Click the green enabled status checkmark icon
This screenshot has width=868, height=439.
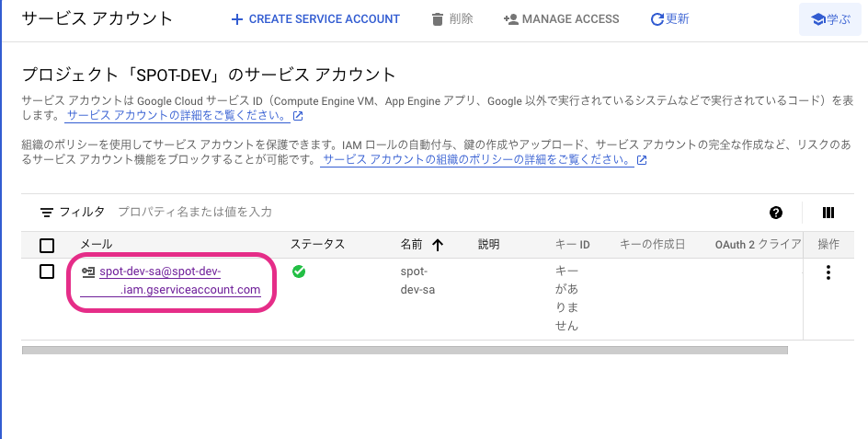point(299,271)
